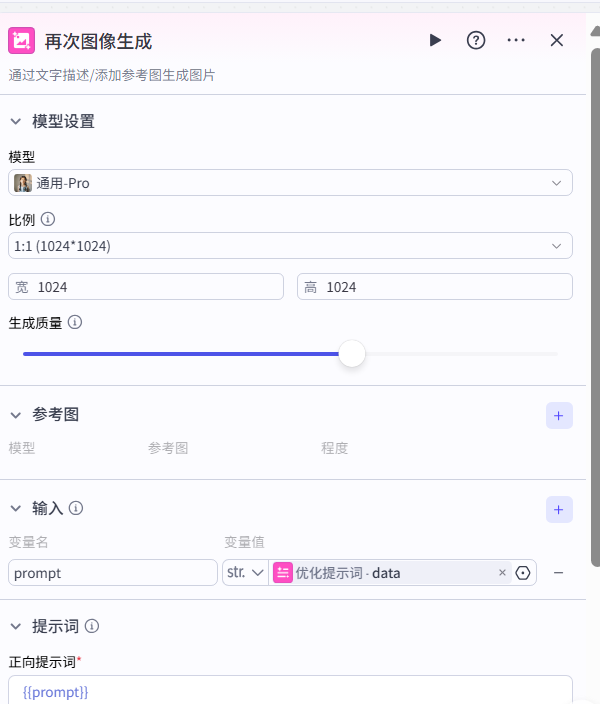This screenshot has width=600, height=704.
Task: Open help via the question mark icon
Action: click(x=476, y=40)
